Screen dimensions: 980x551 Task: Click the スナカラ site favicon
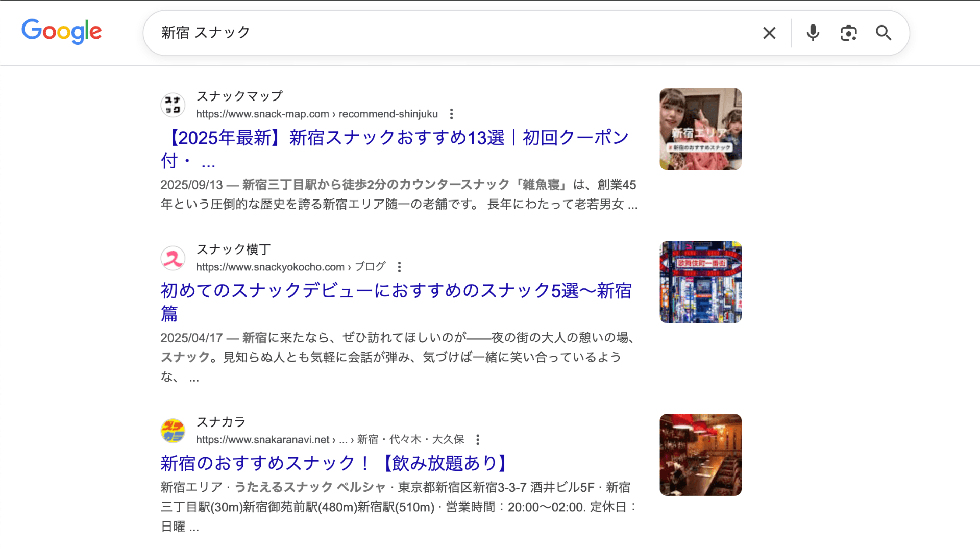[x=173, y=431]
